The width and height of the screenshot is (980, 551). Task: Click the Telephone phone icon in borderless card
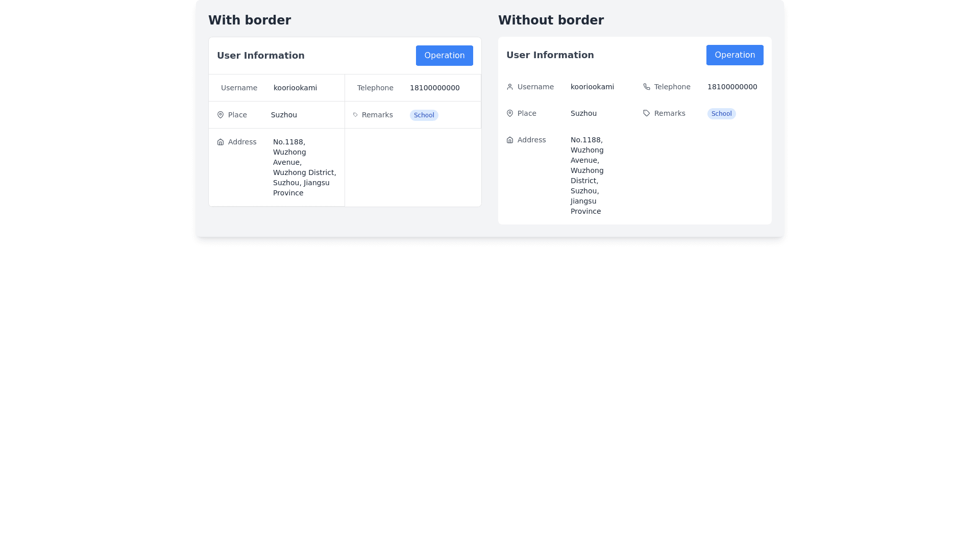coord(646,87)
